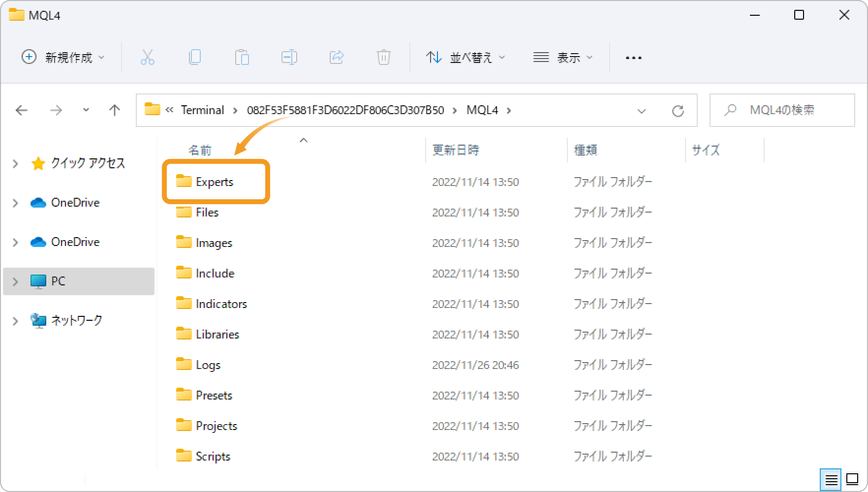The width and height of the screenshot is (868, 492).
Task: Show hidden breadcrumb path with double chevron
Action: coord(169,110)
